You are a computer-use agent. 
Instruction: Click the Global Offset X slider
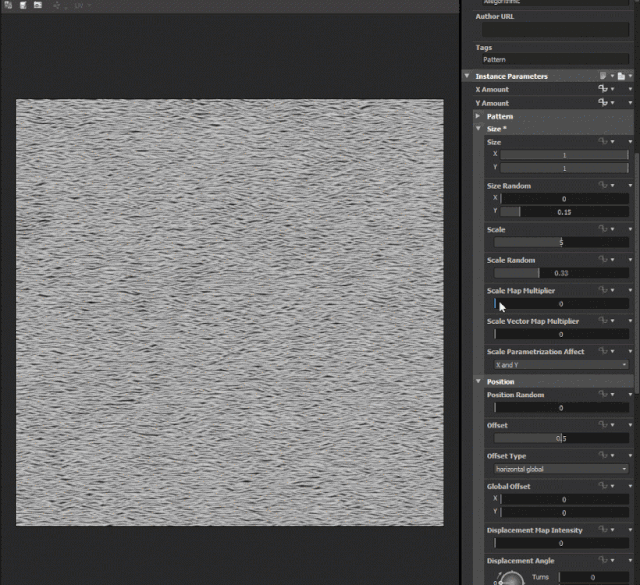564,499
